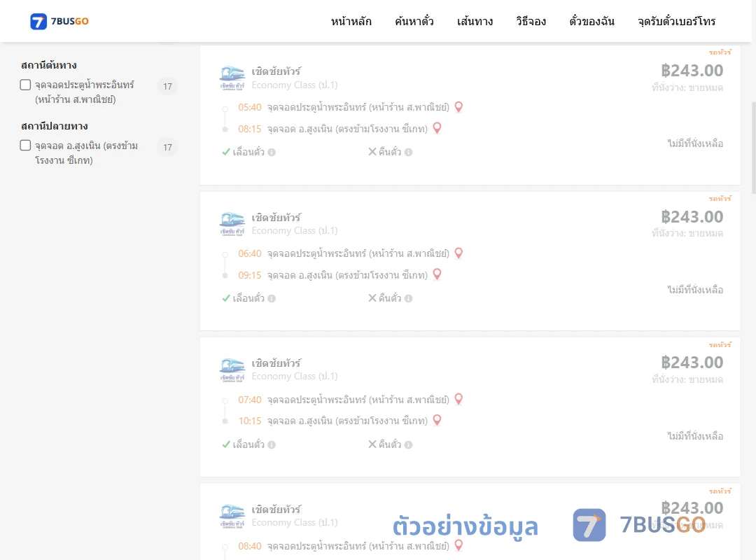Click the 7BUSGO logo in header

point(59,21)
